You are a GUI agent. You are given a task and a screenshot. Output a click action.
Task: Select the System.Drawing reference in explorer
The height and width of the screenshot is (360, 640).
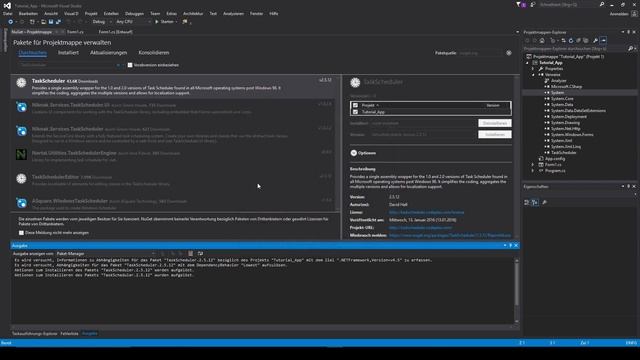[x=565, y=122]
